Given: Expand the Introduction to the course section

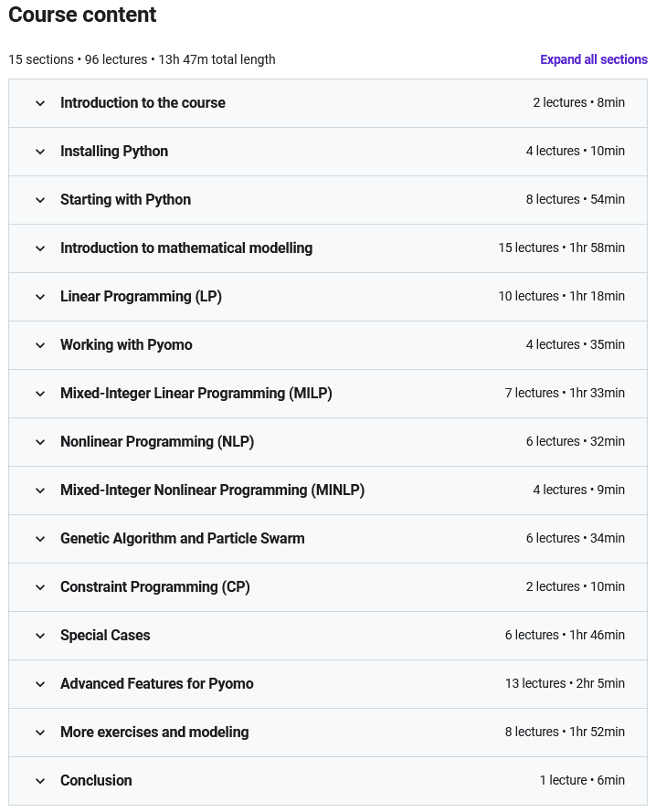Looking at the screenshot, I should coord(327,103).
